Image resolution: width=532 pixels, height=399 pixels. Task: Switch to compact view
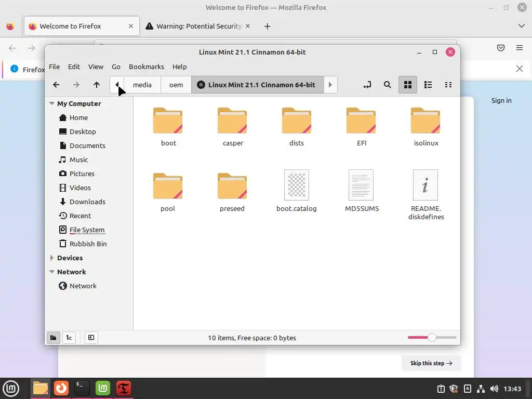[448, 85]
